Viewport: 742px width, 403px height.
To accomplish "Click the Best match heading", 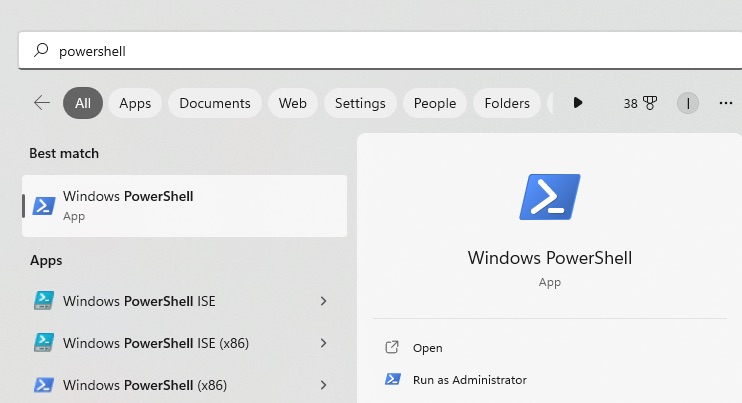I will (64, 153).
